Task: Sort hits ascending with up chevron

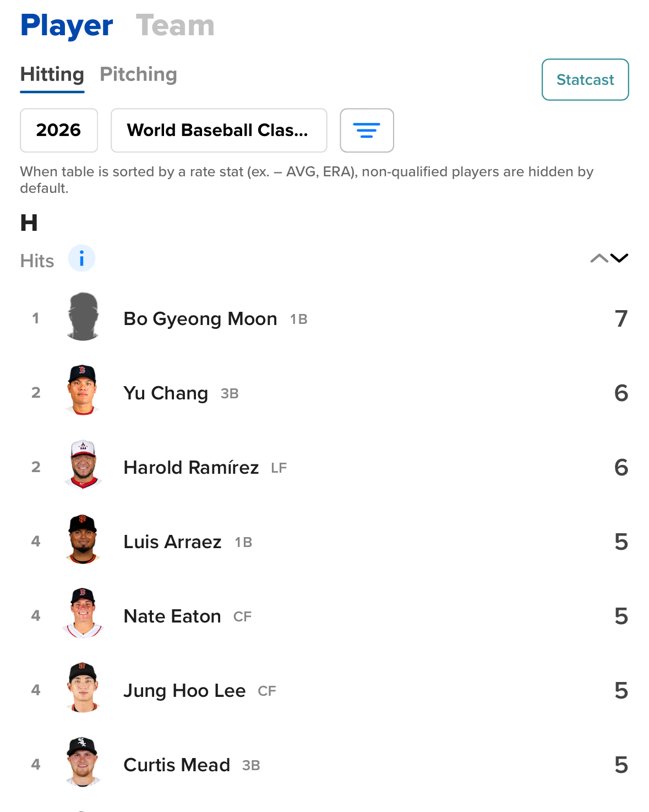Action: pos(599,258)
